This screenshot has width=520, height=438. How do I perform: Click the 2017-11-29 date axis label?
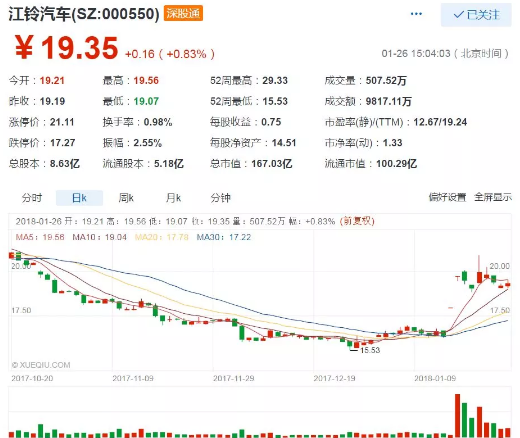pos(234,378)
